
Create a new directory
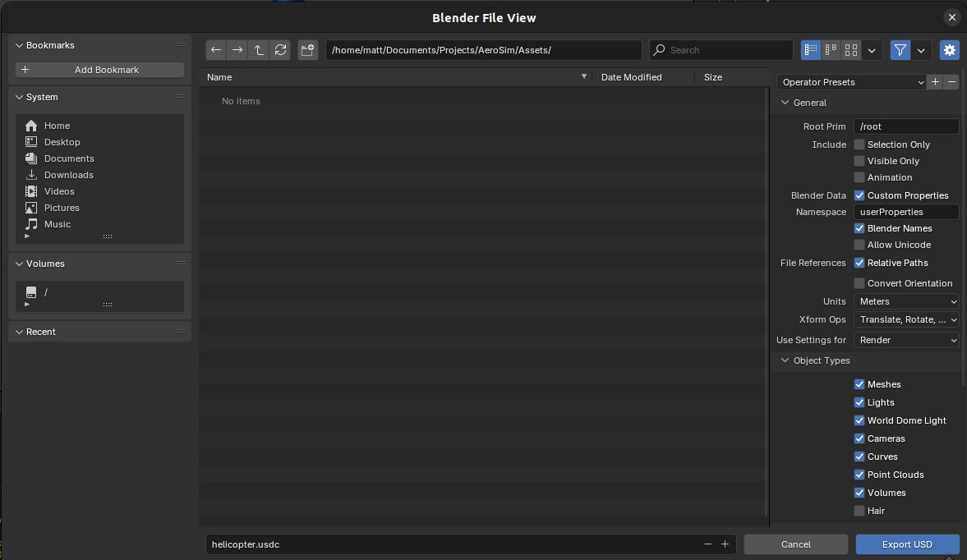pyautogui.click(x=308, y=50)
